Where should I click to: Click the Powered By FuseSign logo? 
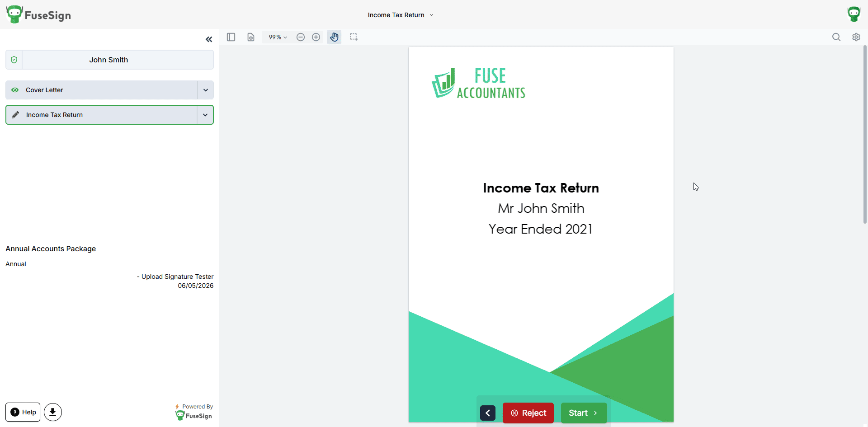[194, 412]
